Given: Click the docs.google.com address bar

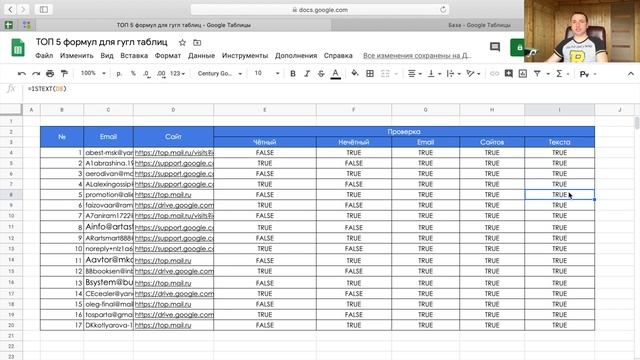Looking at the screenshot, I should click(320, 9).
